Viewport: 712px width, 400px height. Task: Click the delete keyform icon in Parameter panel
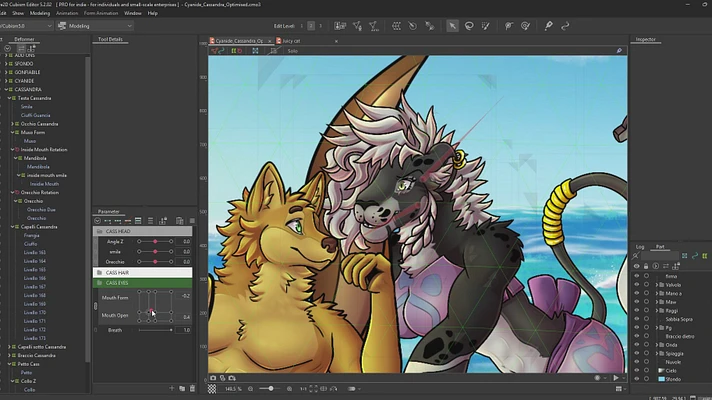(x=128, y=221)
